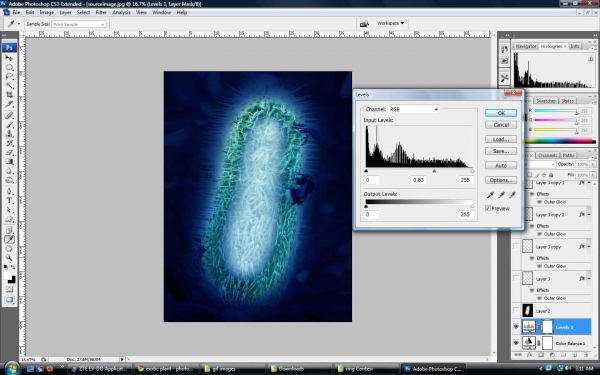Open the File menu

tap(16, 12)
